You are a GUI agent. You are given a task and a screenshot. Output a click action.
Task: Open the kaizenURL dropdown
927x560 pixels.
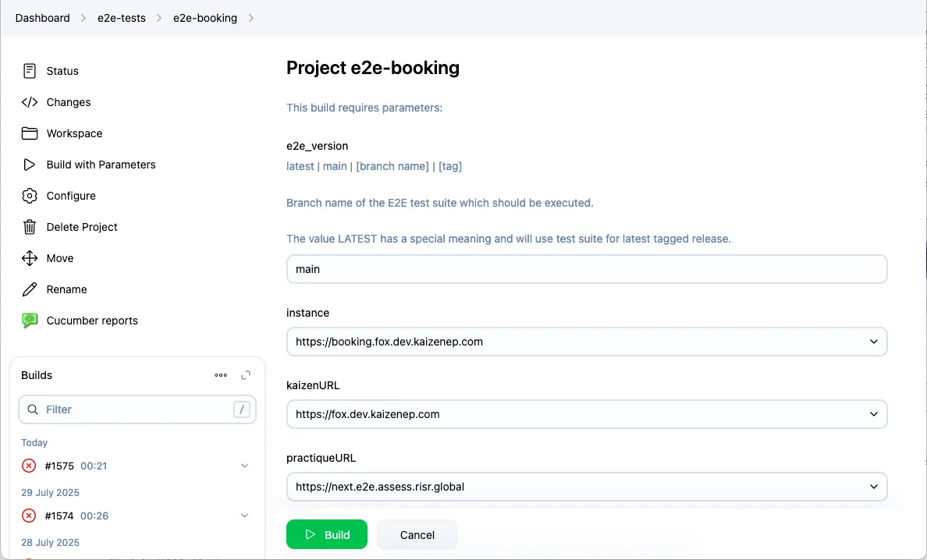[874, 414]
